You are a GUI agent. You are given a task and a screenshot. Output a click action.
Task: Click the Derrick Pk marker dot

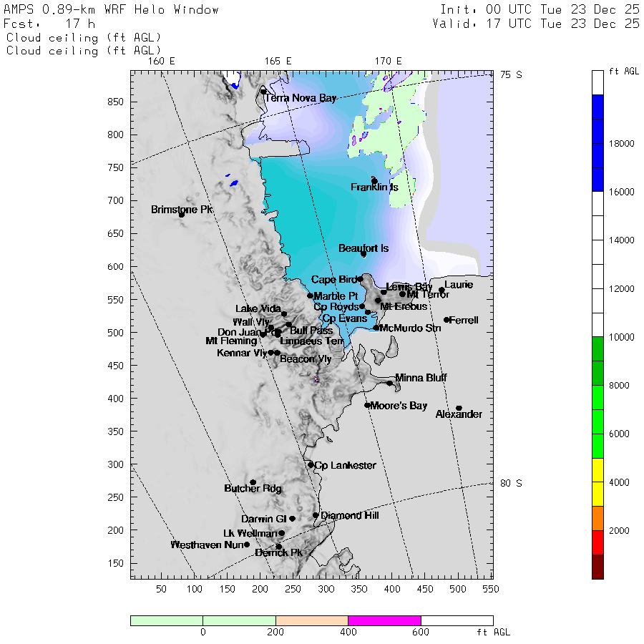[279, 547]
